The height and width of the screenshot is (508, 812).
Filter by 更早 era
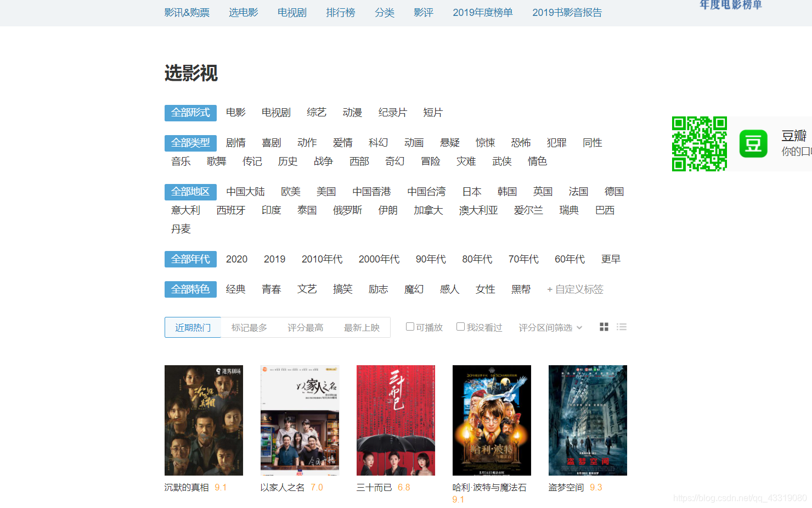point(611,259)
